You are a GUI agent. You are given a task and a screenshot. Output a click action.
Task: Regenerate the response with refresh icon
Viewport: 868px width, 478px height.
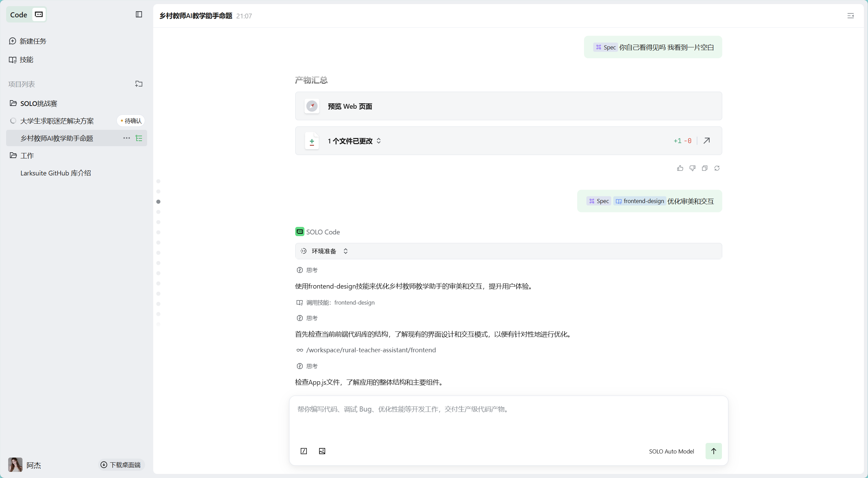coord(717,168)
